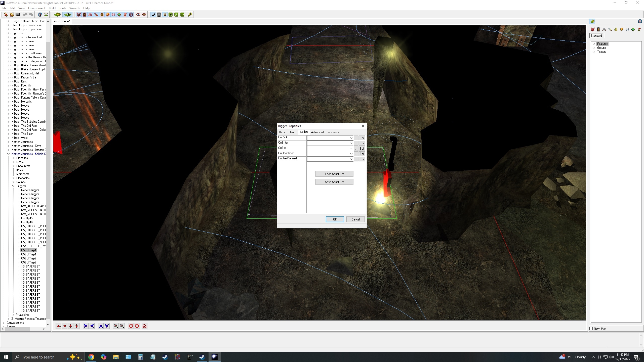This screenshot has height=362, width=644.
Task: Click the zoom in magnifier below viewport
Action: coord(116,326)
